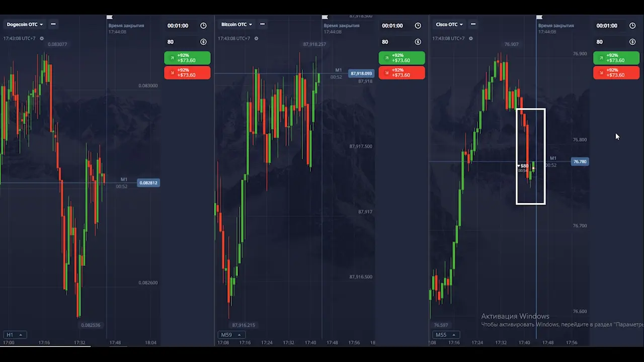Click the gear icon on Cisco chart
This screenshot has height=362, width=644.
pos(471,38)
